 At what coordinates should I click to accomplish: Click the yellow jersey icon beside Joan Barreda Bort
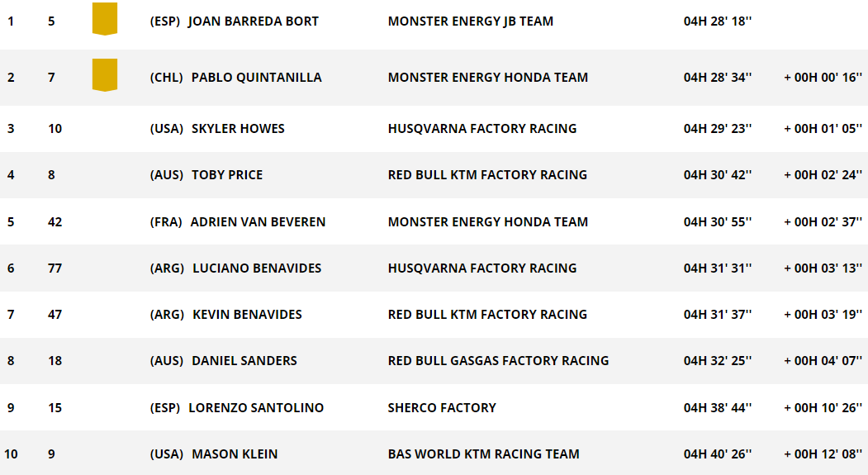pos(105,19)
